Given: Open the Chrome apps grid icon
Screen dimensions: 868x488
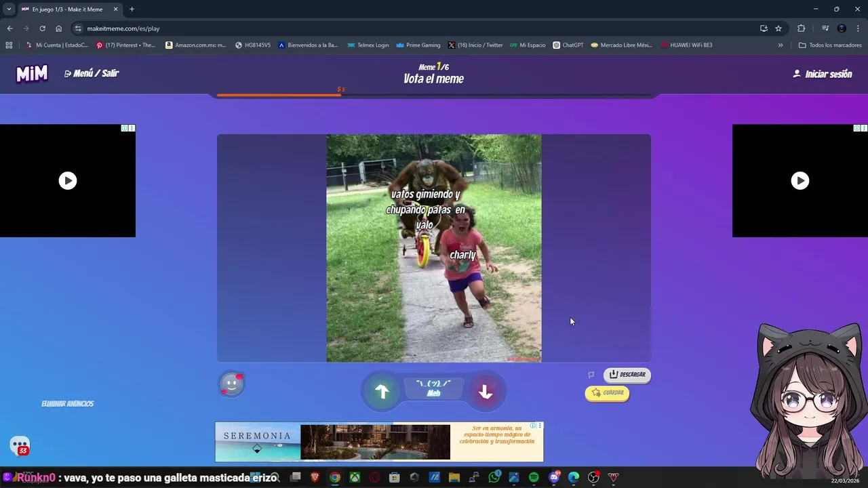Looking at the screenshot, I should (9, 45).
